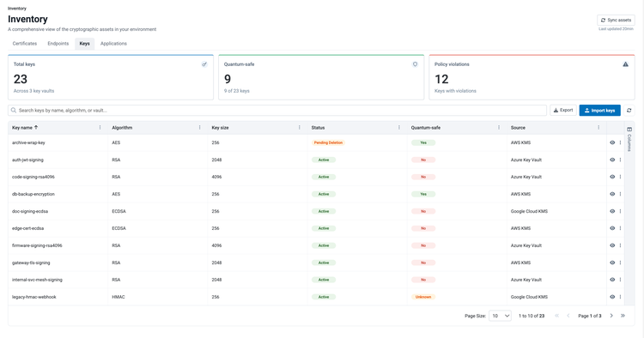View details eye icon for db-backup-encryption
This screenshot has height=338, width=644.
click(612, 194)
